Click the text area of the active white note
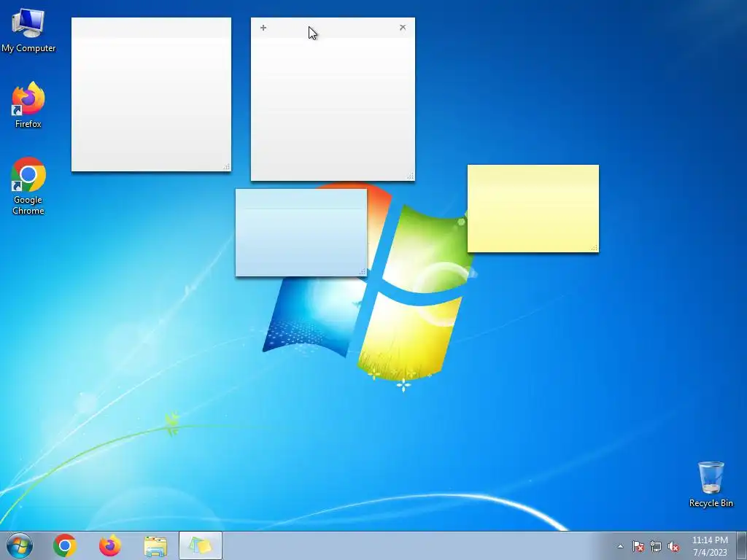Screen dimensions: 747x560 (x=333, y=109)
